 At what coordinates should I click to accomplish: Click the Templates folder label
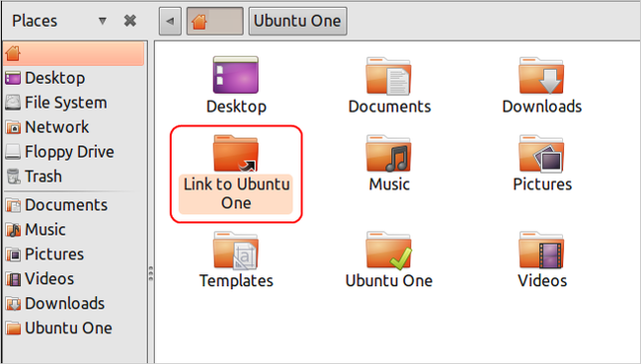(x=236, y=281)
